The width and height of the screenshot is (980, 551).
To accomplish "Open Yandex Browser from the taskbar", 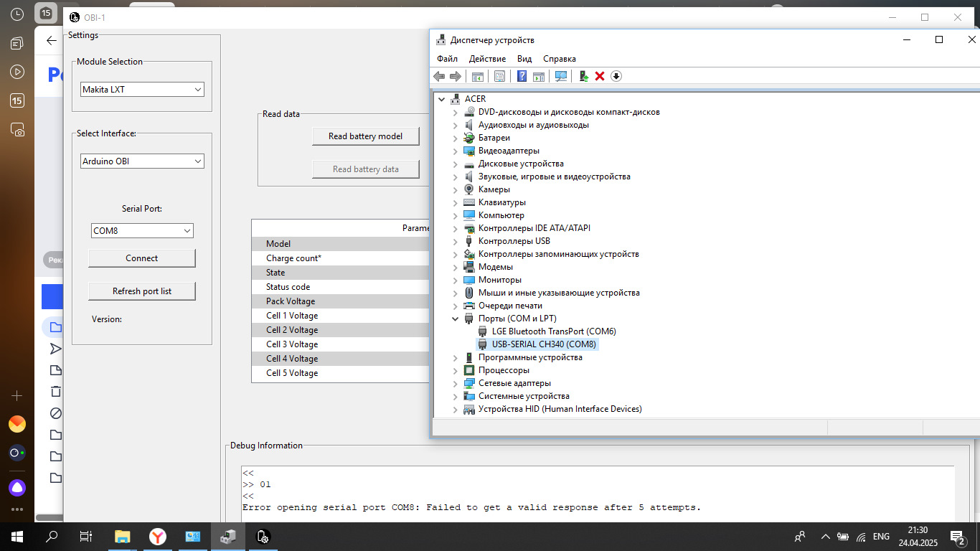I will [x=158, y=536].
